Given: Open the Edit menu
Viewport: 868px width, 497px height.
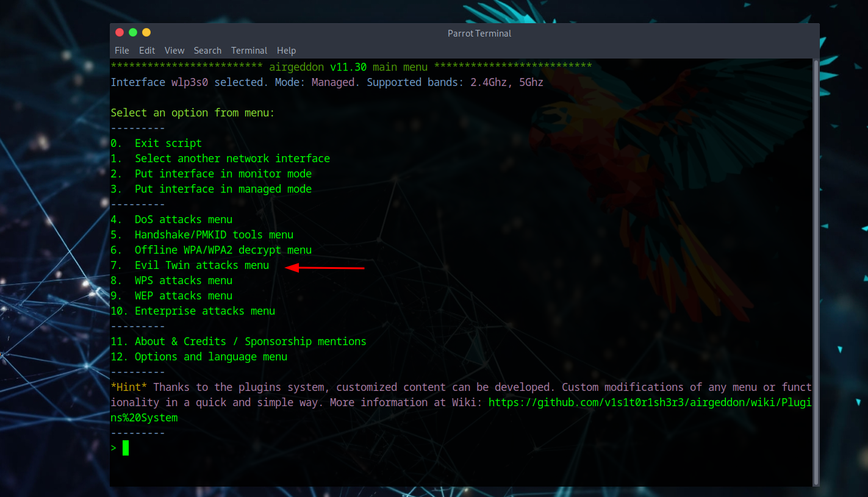Looking at the screenshot, I should point(147,51).
